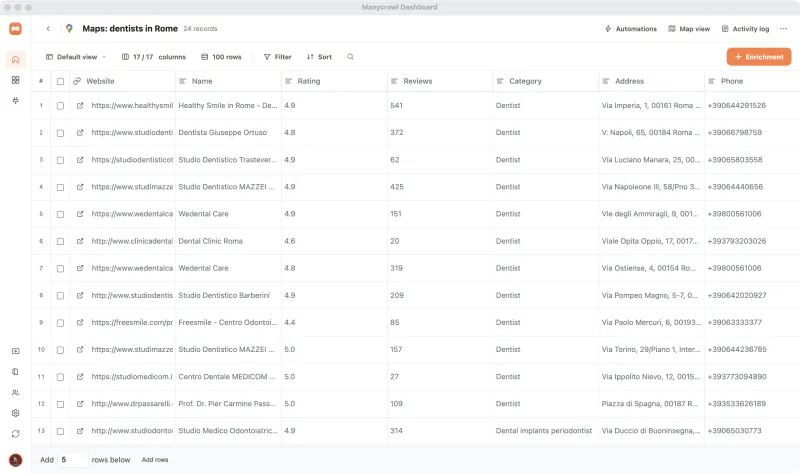Open the Default view dropdown

tap(76, 57)
